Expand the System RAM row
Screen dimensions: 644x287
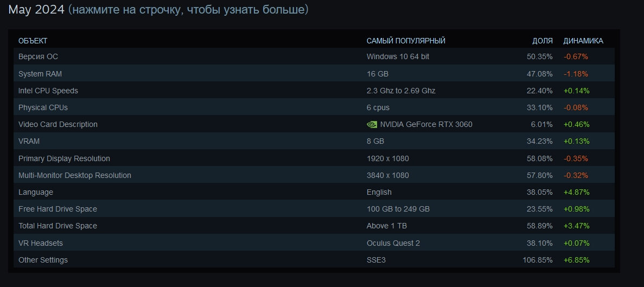314,73
